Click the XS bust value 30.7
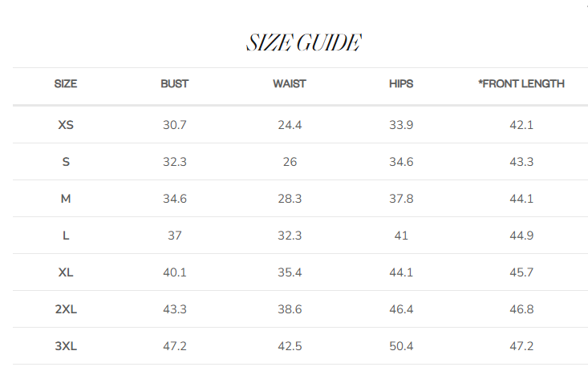Image resolution: width=588 pixels, height=371 pixels. click(175, 125)
